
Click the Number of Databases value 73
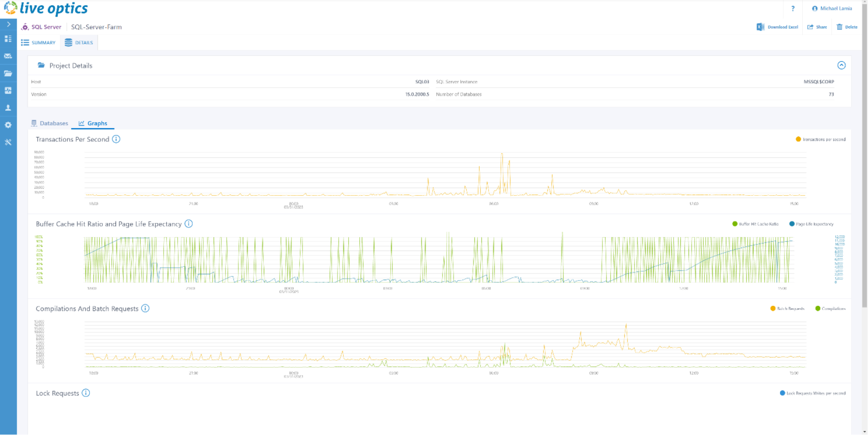(831, 94)
